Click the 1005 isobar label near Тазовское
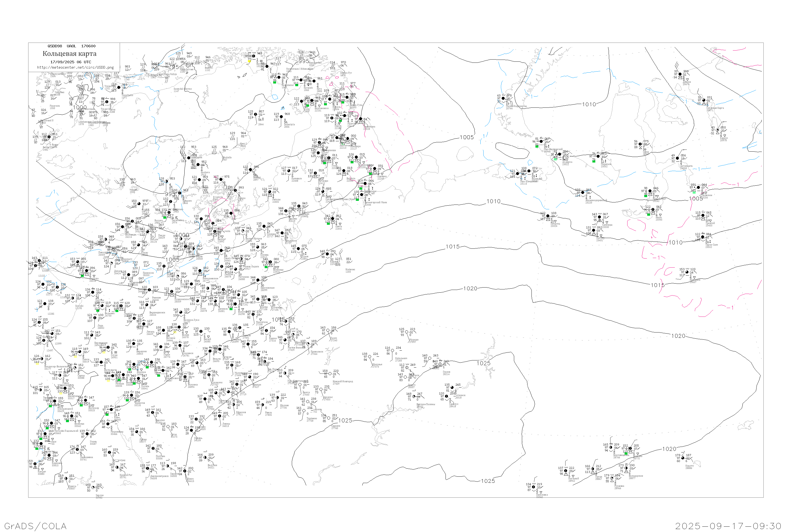 point(696,198)
